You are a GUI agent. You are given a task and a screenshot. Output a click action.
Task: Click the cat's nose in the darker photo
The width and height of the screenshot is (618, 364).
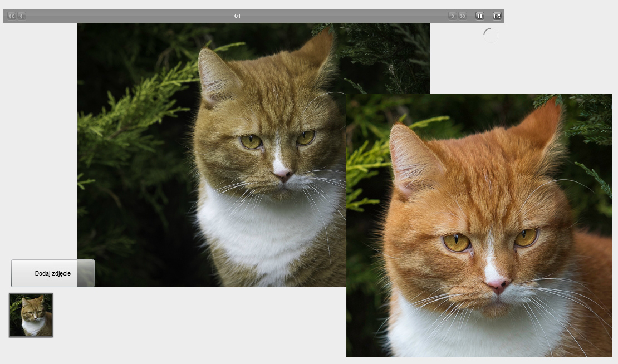pos(283,175)
